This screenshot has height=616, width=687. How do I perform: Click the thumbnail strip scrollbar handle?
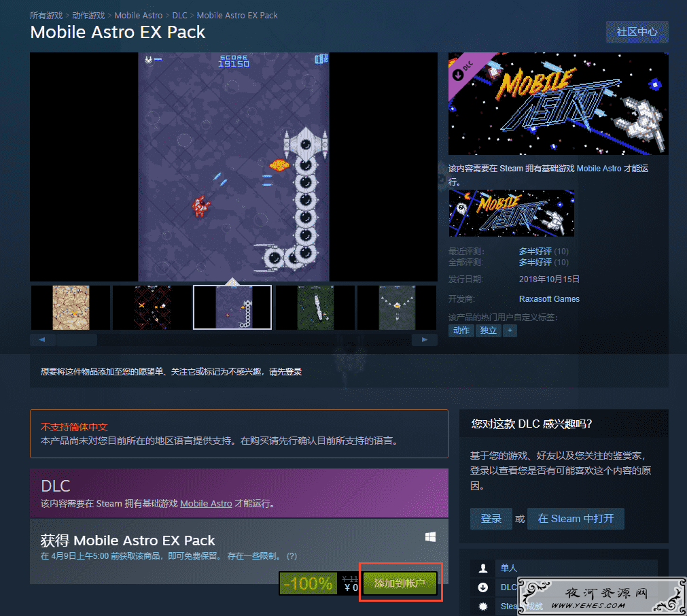click(x=77, y=340)
